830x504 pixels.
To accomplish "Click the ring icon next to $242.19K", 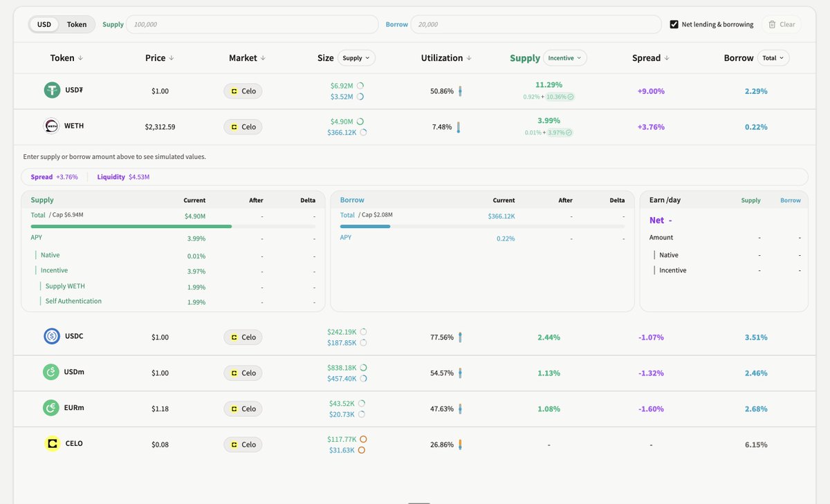I will [364, 332].
